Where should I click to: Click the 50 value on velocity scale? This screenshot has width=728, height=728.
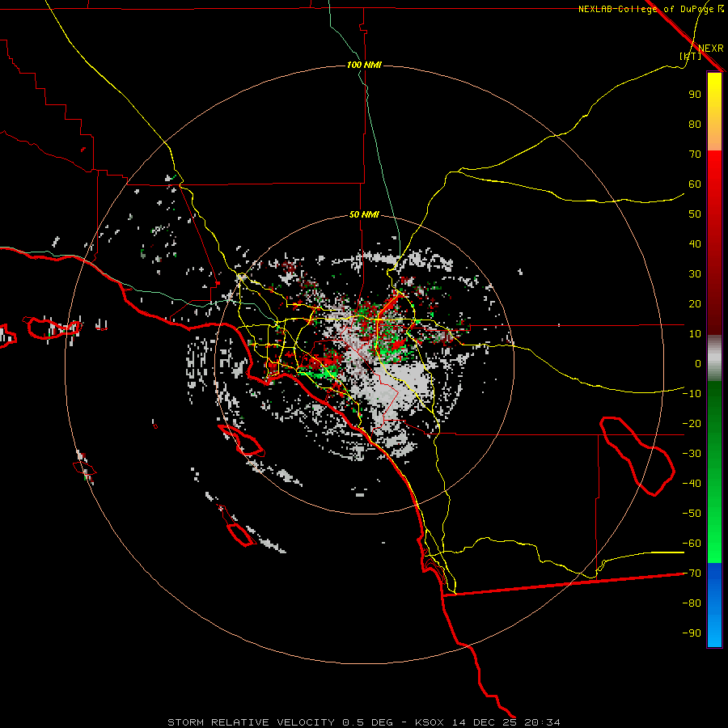(695, 214)
